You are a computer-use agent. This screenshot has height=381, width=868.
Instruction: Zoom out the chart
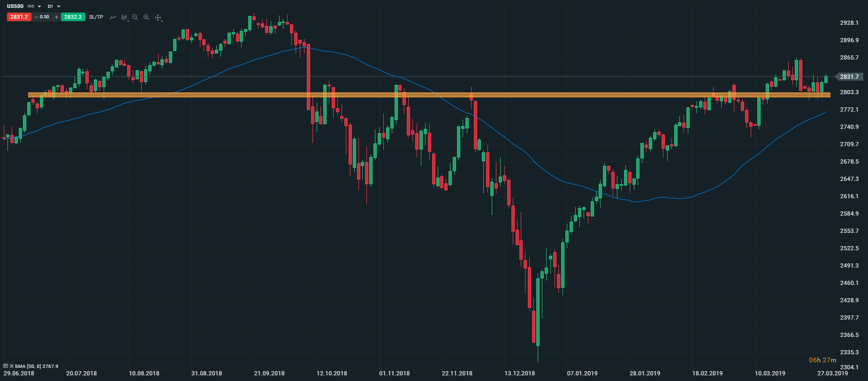pos(135,17)
